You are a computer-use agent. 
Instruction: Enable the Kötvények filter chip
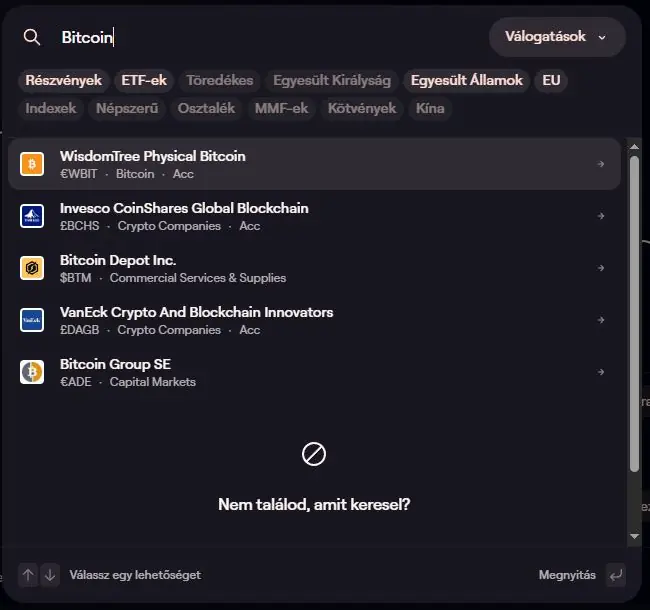coord(362,109)
